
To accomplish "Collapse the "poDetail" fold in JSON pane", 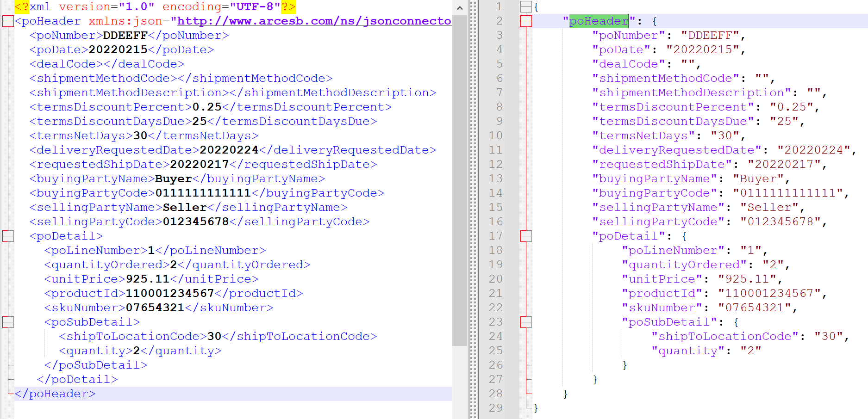I will point(526,236).
